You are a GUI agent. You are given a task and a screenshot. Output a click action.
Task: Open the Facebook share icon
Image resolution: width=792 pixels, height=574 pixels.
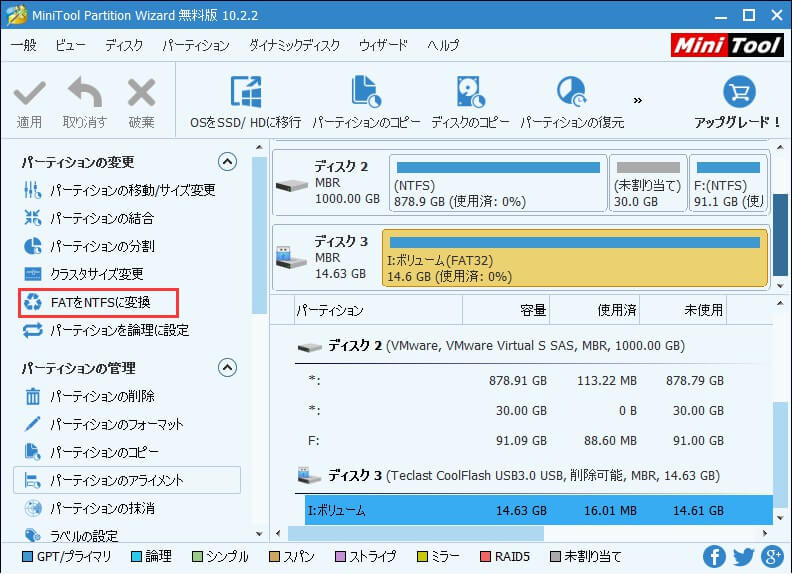(x=714, y=556)
